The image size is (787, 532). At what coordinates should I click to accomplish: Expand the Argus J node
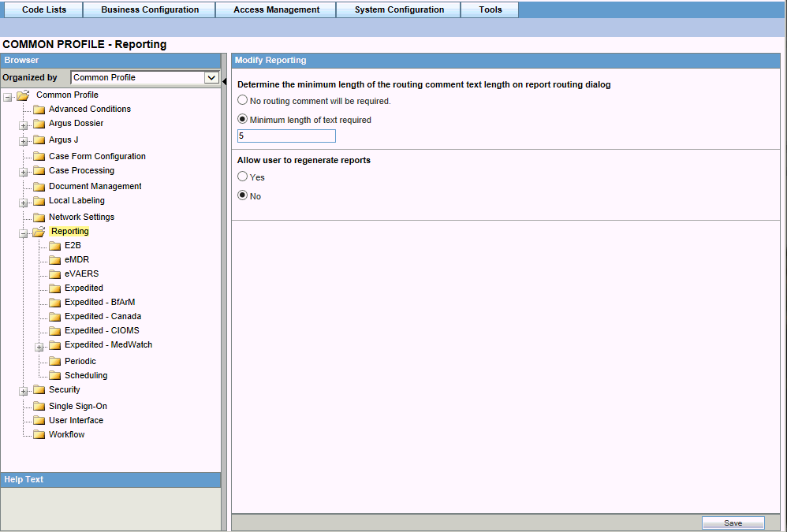[x=23, y=141]
